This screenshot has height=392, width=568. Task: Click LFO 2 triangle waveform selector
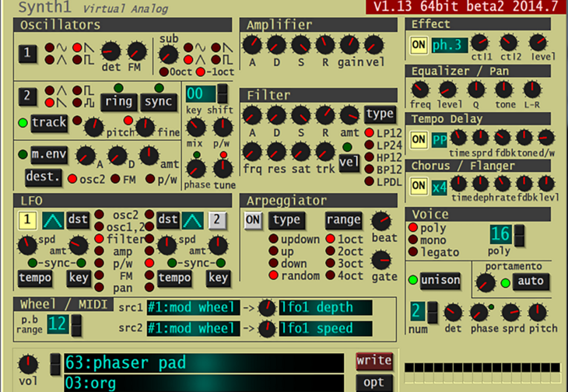pyautogui.click(x=192, y=220)
